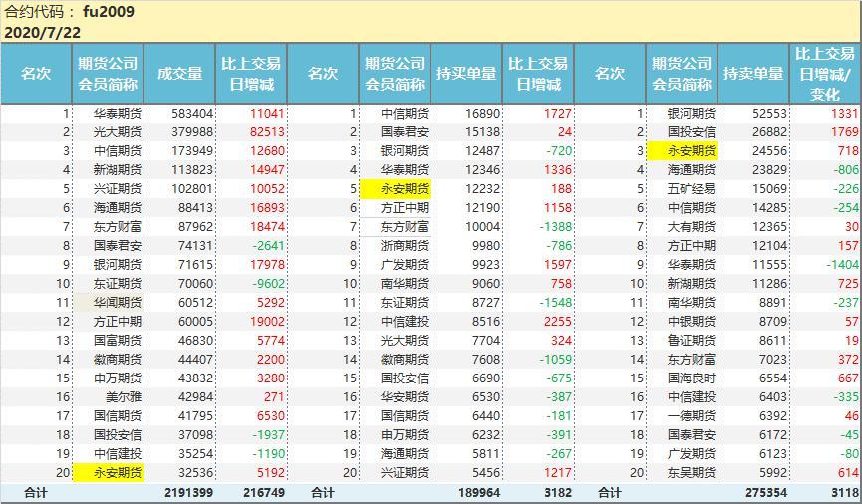
Task: Select the change value 16893
Action: pyautogui.click(x=268, y=208)
